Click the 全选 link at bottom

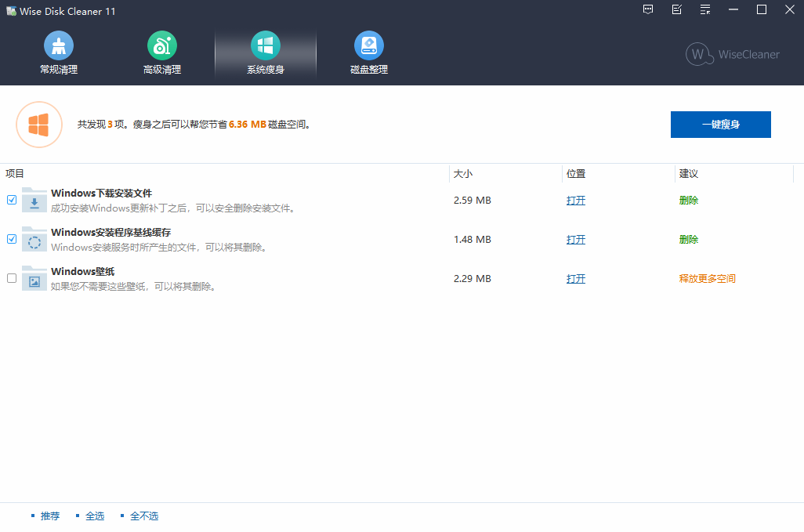tap(95, 516)
